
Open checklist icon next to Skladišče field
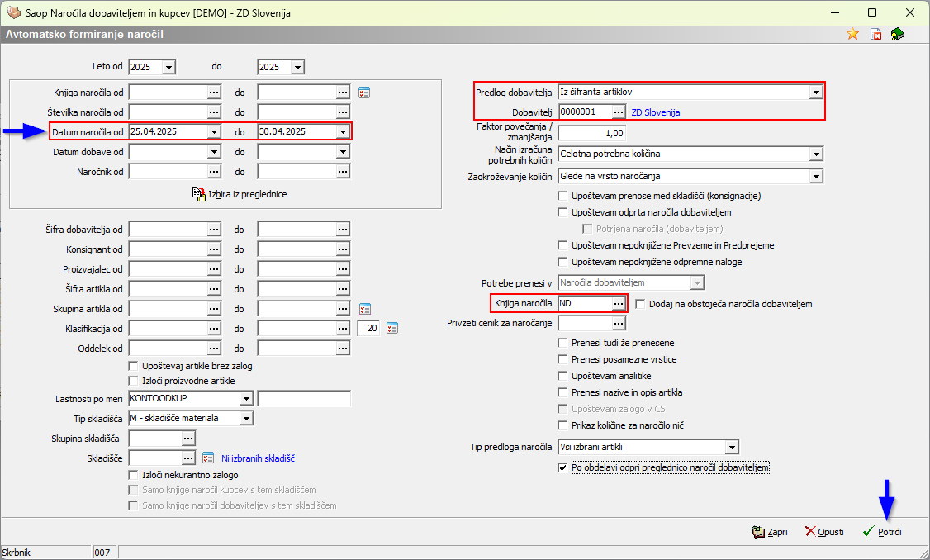point(207,458)
